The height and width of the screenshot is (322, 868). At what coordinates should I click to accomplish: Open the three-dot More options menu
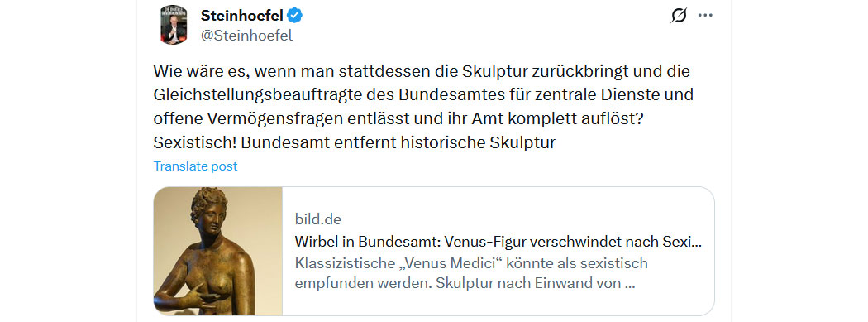tap(705, 16)
